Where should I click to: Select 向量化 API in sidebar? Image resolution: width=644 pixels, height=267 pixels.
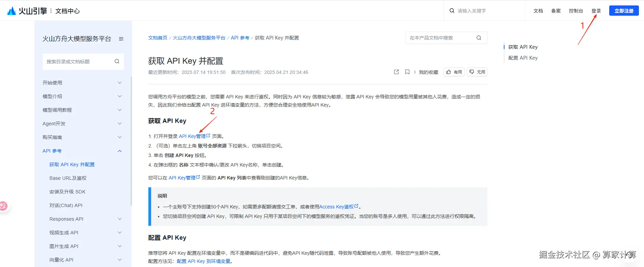coord(61,260)
